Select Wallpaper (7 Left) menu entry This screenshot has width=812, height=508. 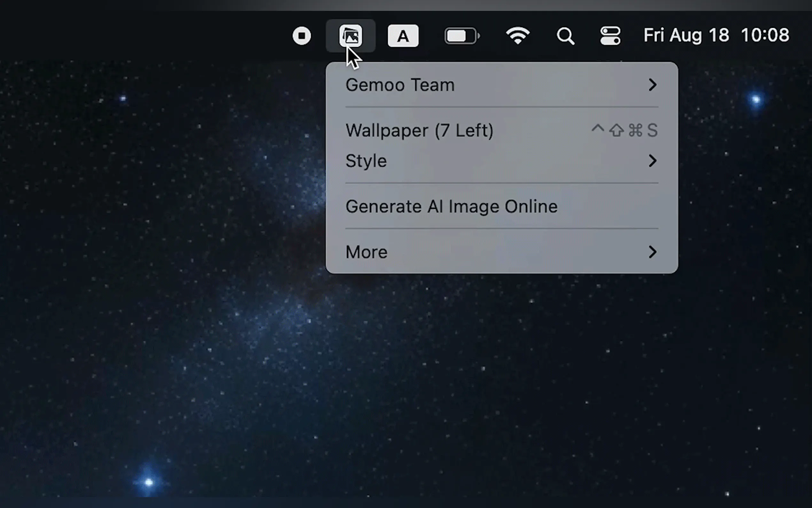coord(419,131)
